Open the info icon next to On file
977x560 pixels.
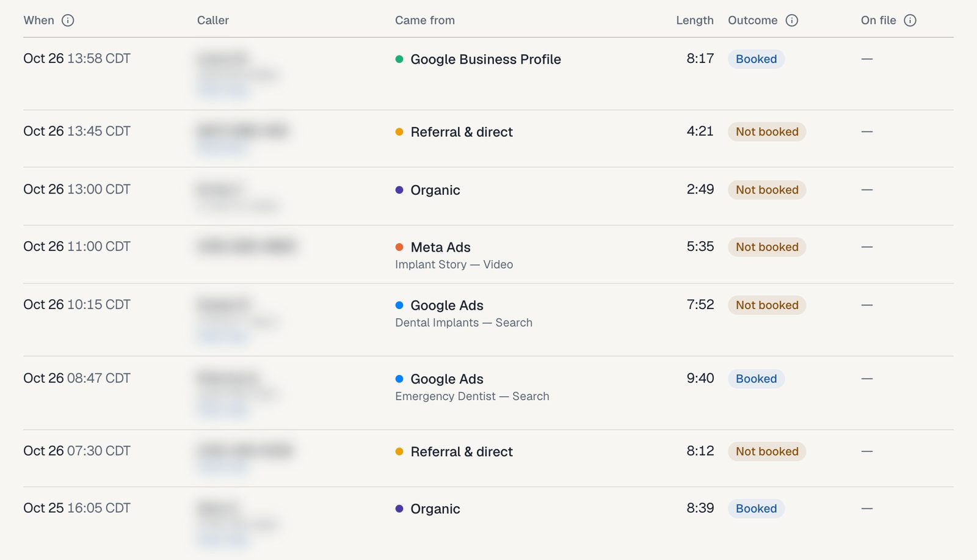click(x=910, y=20)
